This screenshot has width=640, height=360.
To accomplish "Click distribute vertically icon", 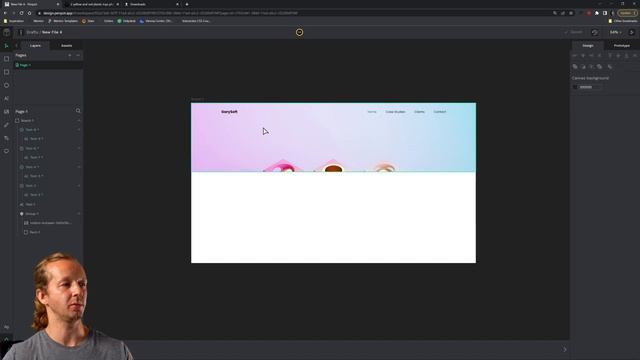I will click(635, 56).
